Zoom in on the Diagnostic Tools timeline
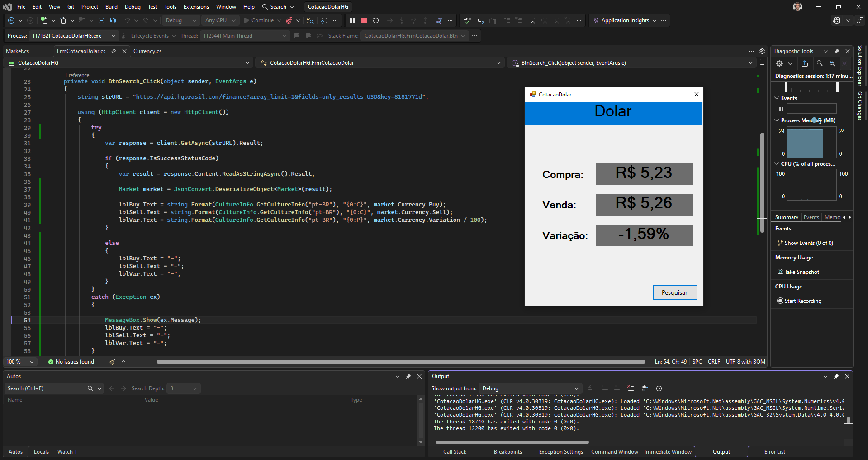Screen dimensions: 868x460 [820, 63]
